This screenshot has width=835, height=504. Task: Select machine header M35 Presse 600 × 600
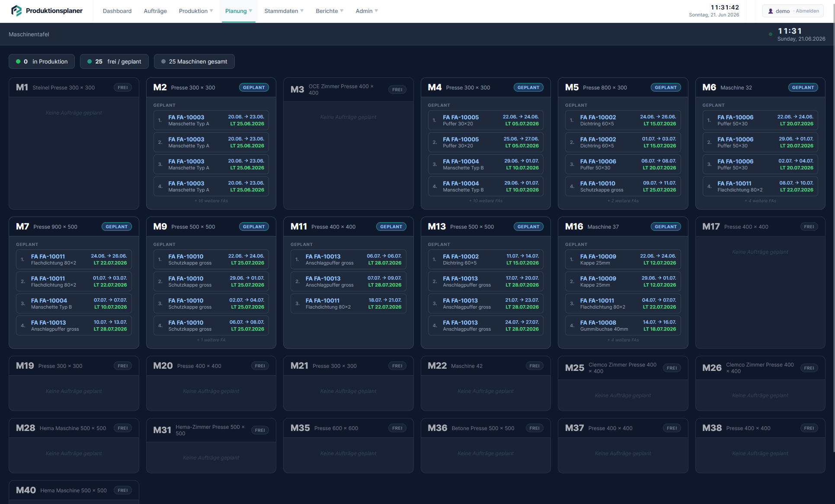[x=349, y=428]
